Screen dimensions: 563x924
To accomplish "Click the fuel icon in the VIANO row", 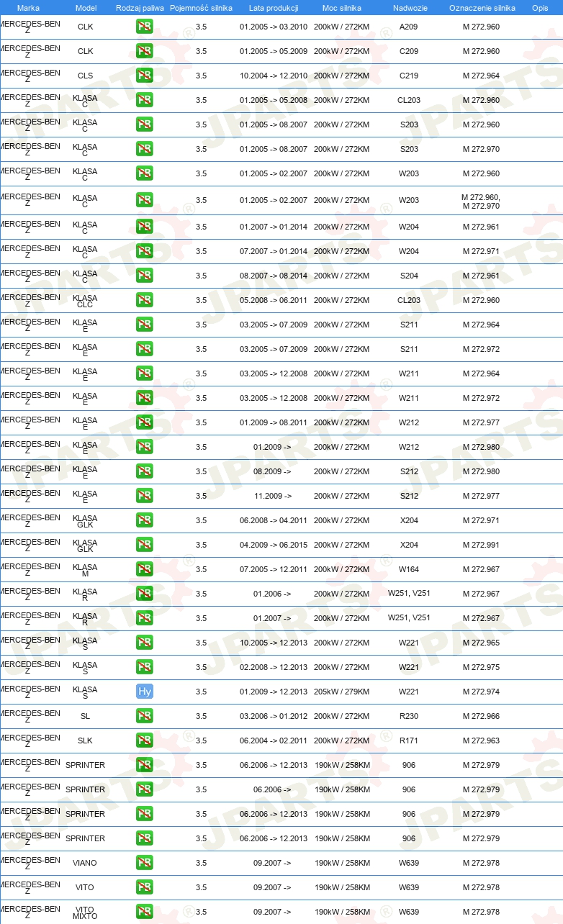I will coord(144,863).
